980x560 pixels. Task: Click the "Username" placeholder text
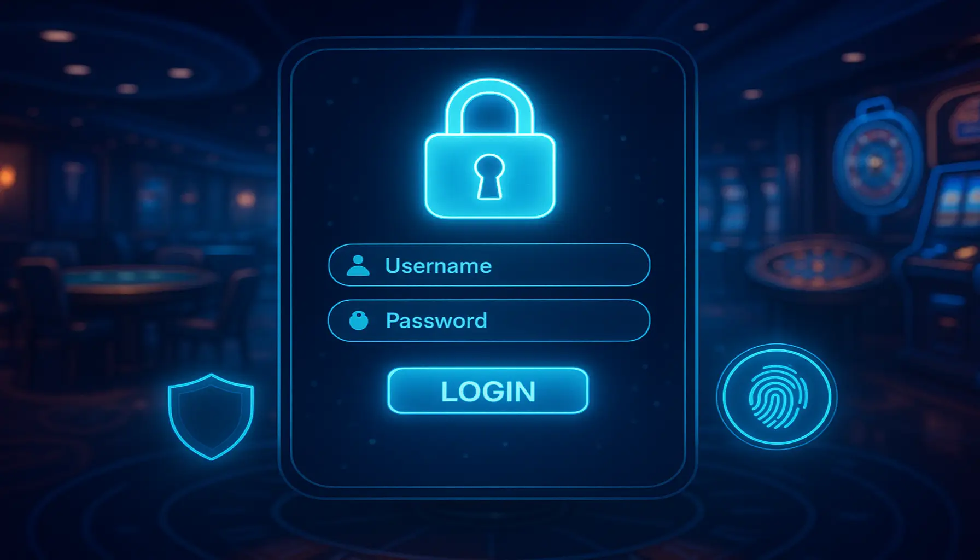tap(438, 266)
